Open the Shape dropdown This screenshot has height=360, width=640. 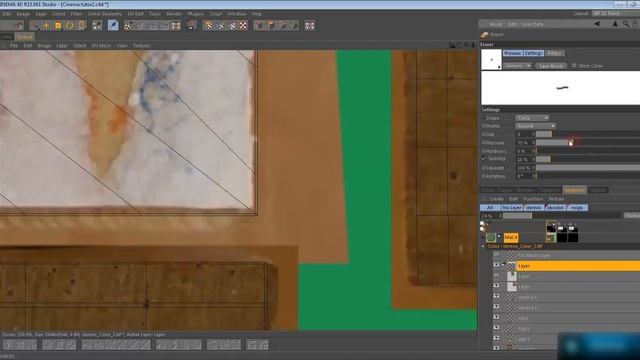tap(532, 118)
